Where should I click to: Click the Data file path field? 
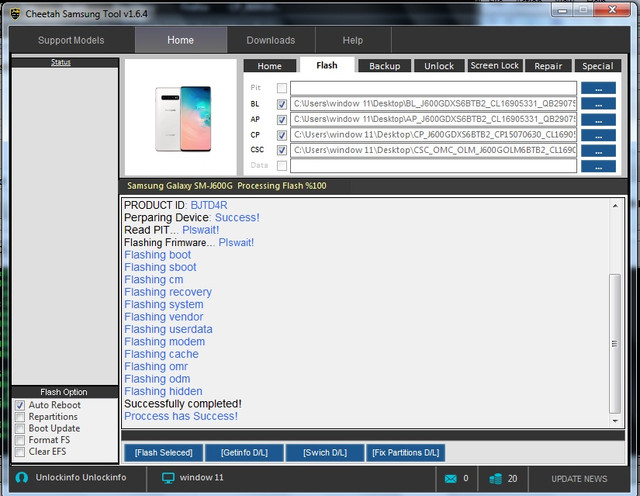433,166
